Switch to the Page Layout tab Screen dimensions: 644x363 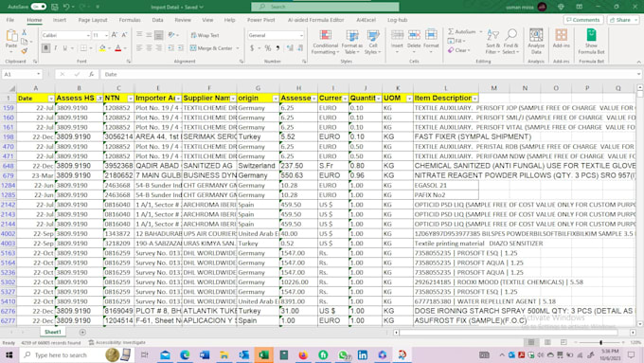(x=93, y=20)
